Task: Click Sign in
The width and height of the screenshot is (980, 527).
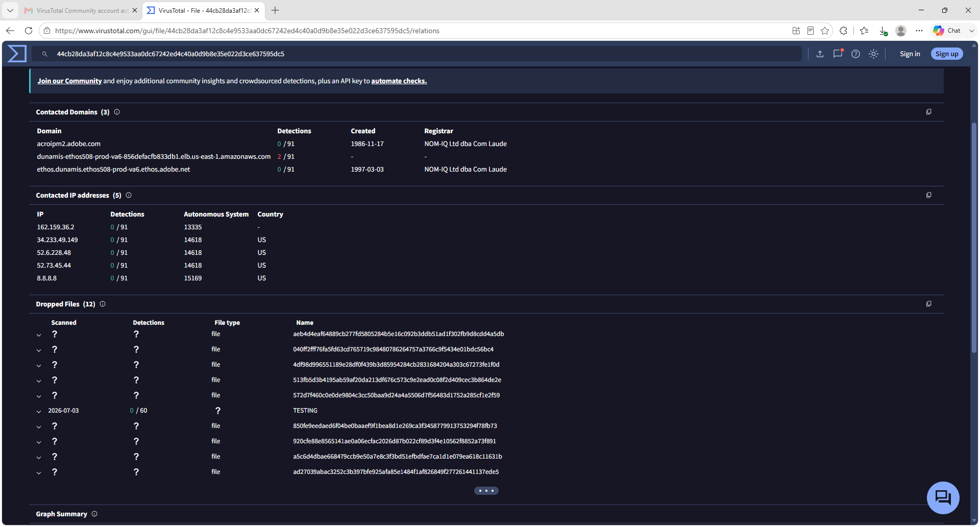Action: coord(910,54)
